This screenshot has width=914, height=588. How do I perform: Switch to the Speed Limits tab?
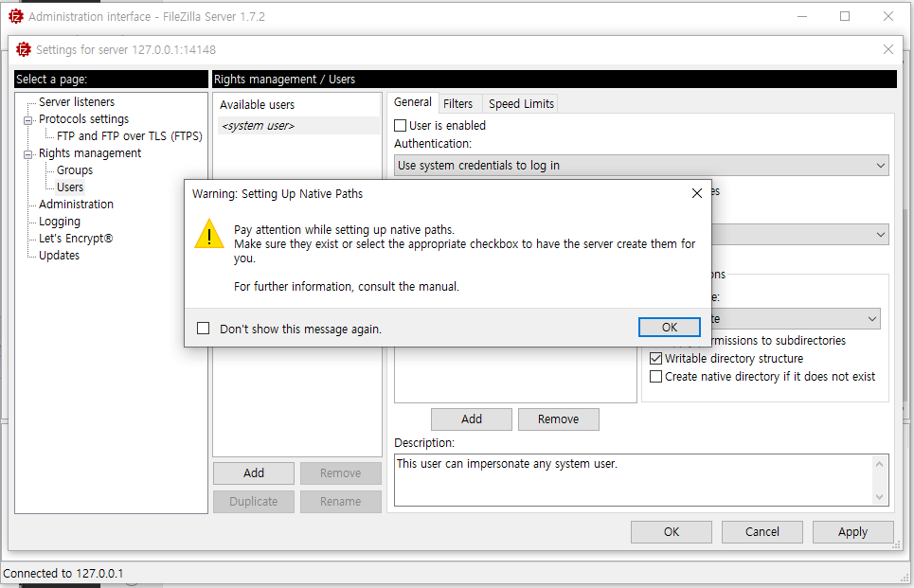tap(521, 104)
